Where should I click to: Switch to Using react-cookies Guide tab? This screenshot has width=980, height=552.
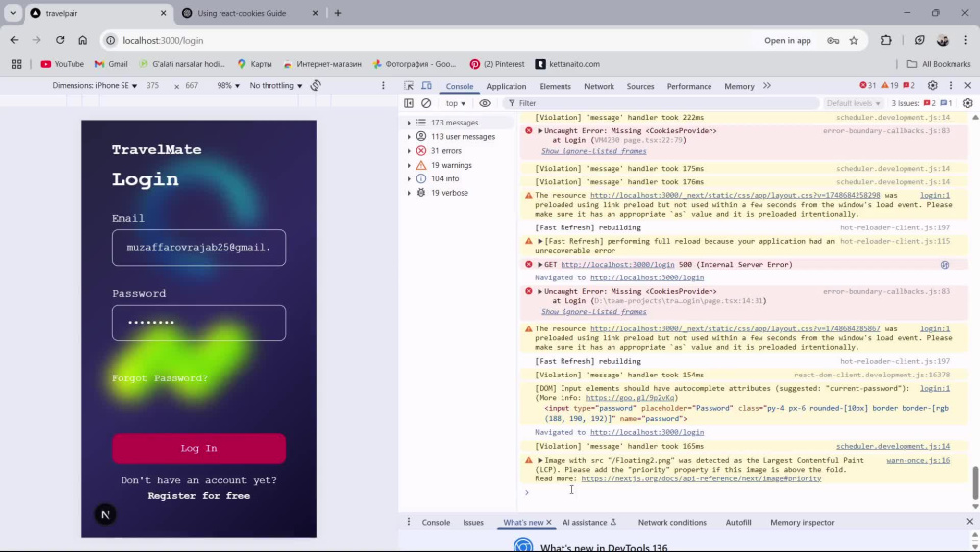pos(250,13)
